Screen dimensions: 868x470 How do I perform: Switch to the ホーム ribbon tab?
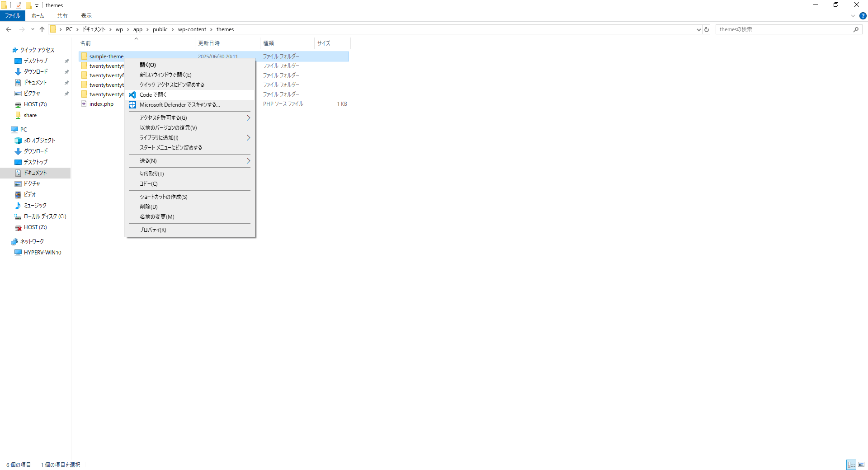pyautogui.click(x=38, y=16)
